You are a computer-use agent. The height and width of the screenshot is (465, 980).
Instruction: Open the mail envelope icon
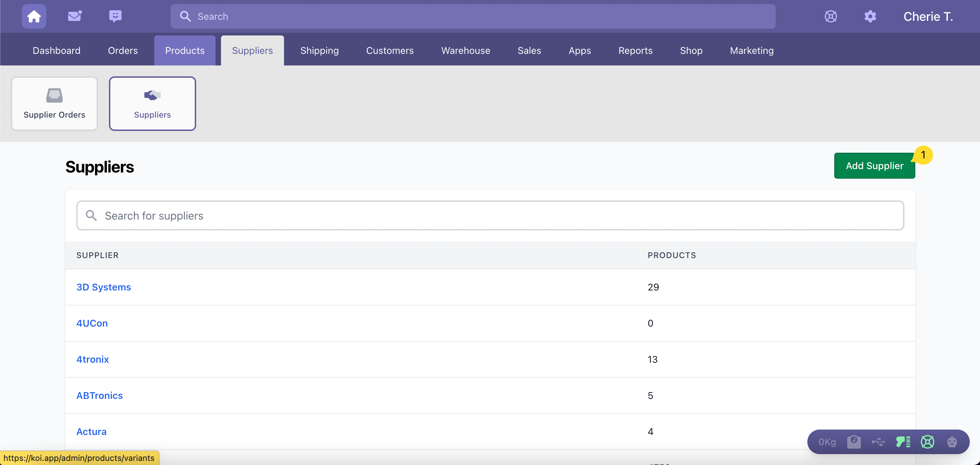tap(75, 16)
